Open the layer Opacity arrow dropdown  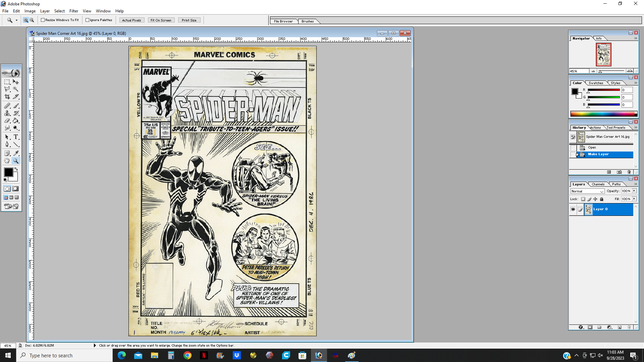(634, 191)
